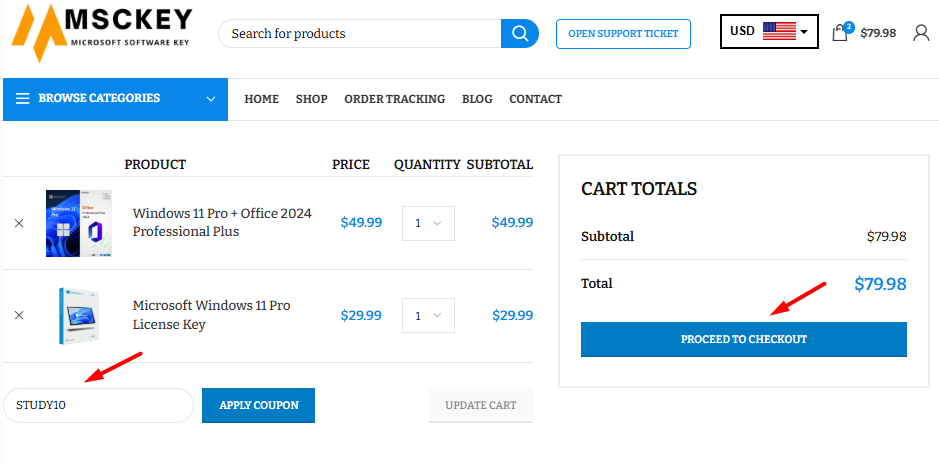Open the shopping bag cart icon

[x=840, y=32]
